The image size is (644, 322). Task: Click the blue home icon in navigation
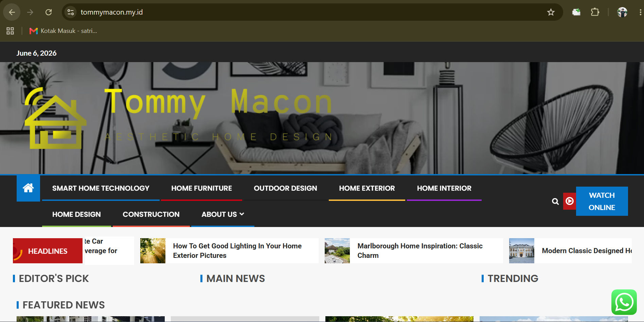(x=28, y=188)
